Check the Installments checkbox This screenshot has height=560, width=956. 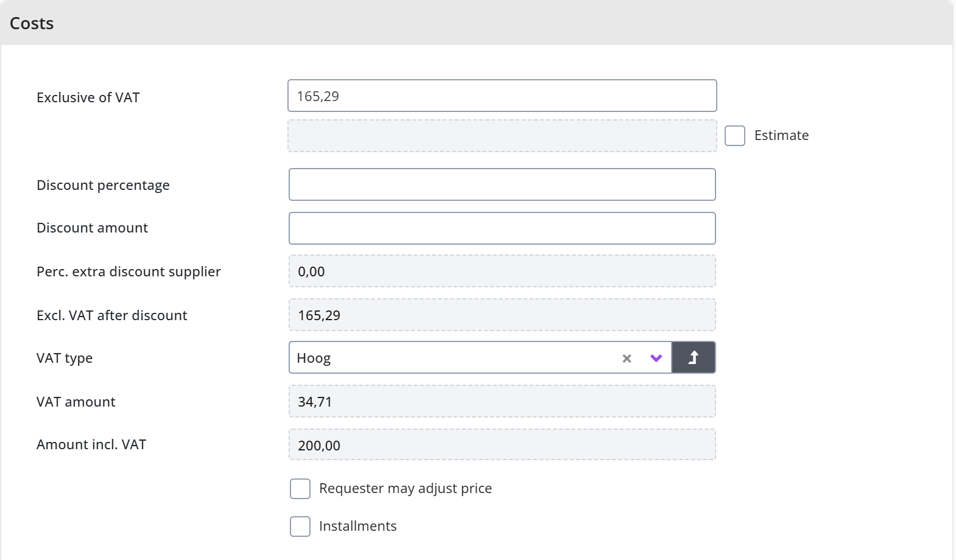pyautogui.click(x=300, y=527)
